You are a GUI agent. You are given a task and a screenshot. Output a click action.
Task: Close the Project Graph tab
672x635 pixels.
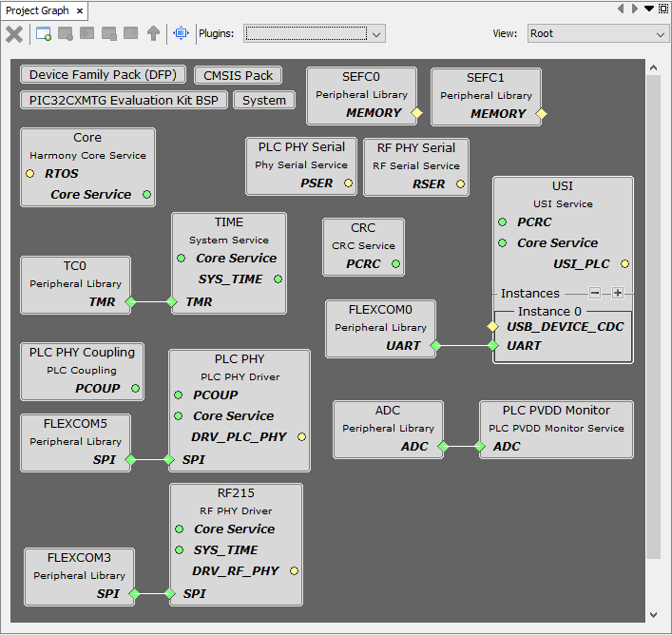(x=80, y=11)
